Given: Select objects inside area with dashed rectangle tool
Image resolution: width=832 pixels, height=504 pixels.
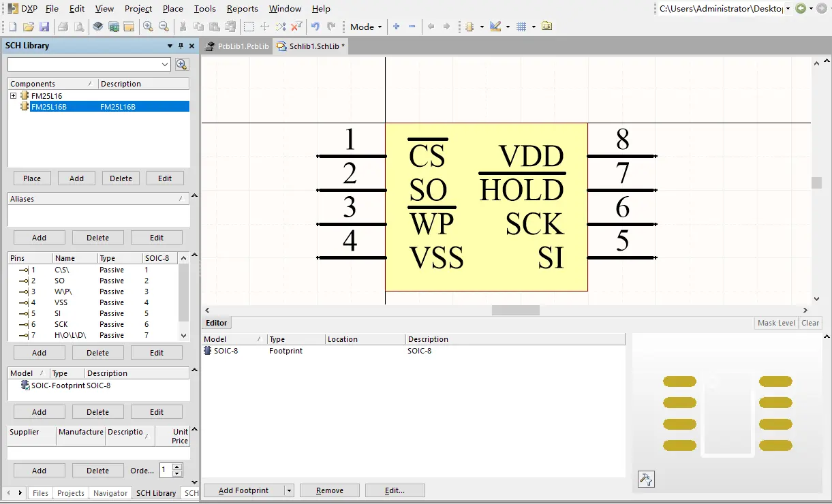Looking at the screenshot, I should point(249,27).
